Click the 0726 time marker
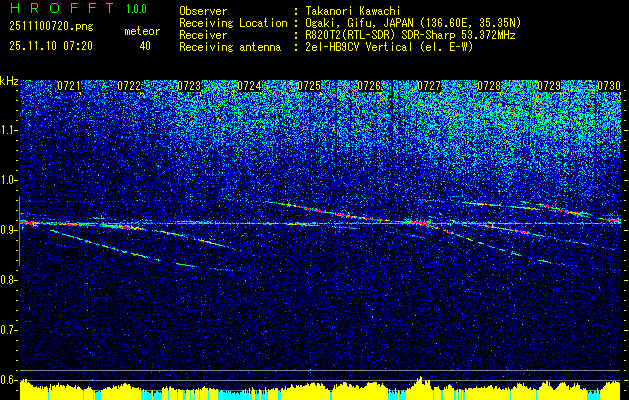Viewport: 629px width, 400px height. click(369, 86)
